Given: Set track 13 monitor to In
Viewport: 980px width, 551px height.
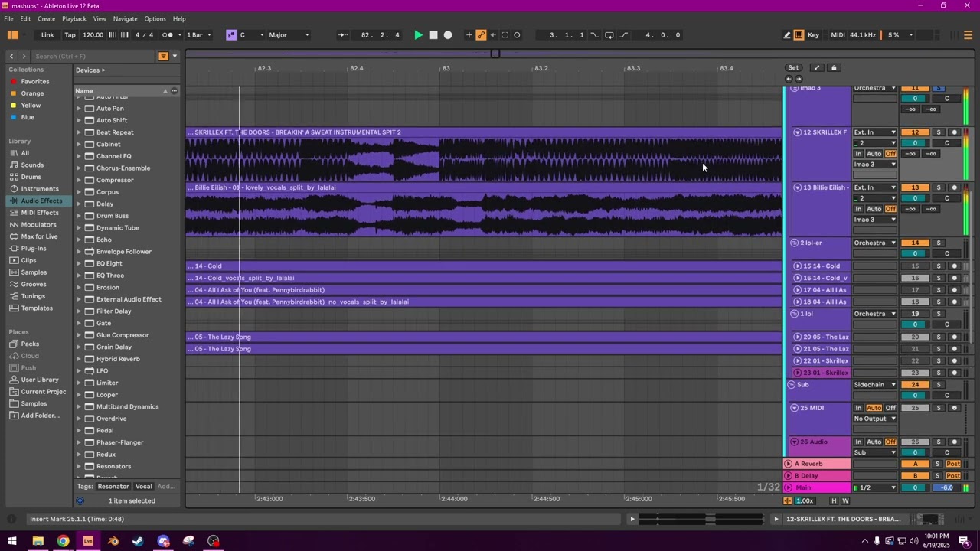Looking at the screenshot, I should (x=858, y=209).
